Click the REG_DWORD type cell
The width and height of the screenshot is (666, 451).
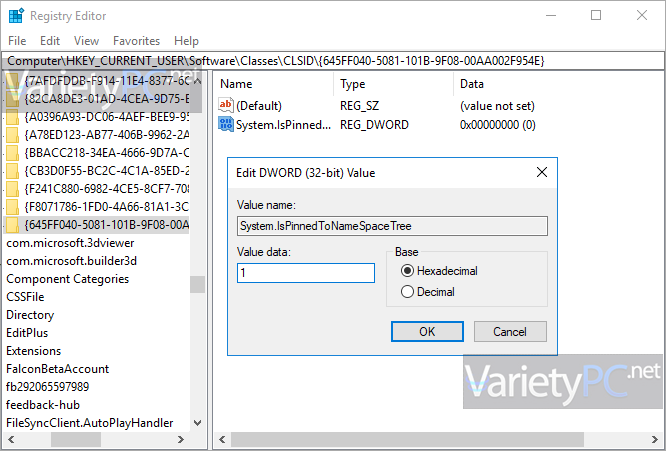tap(374, 125)
